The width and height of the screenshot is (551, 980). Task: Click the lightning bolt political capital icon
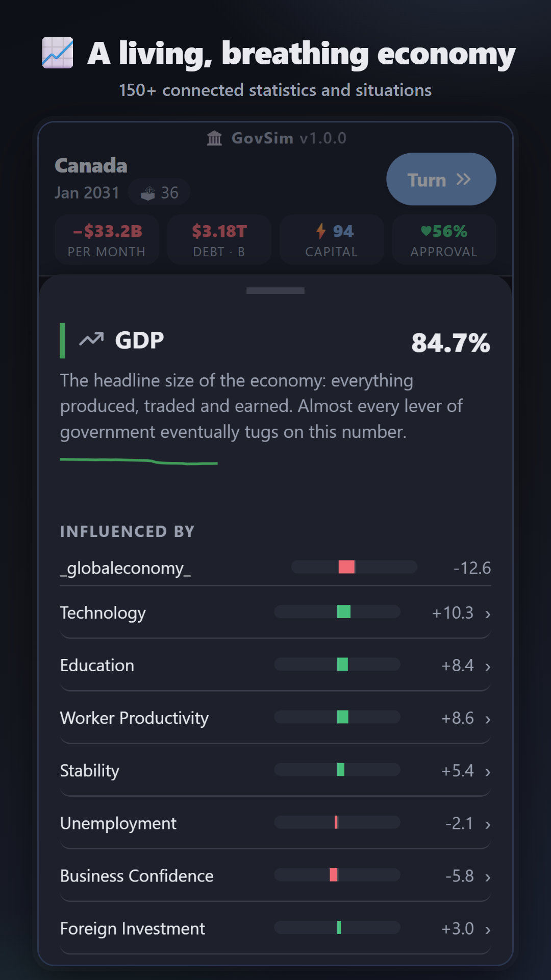(x=321, y=231)
